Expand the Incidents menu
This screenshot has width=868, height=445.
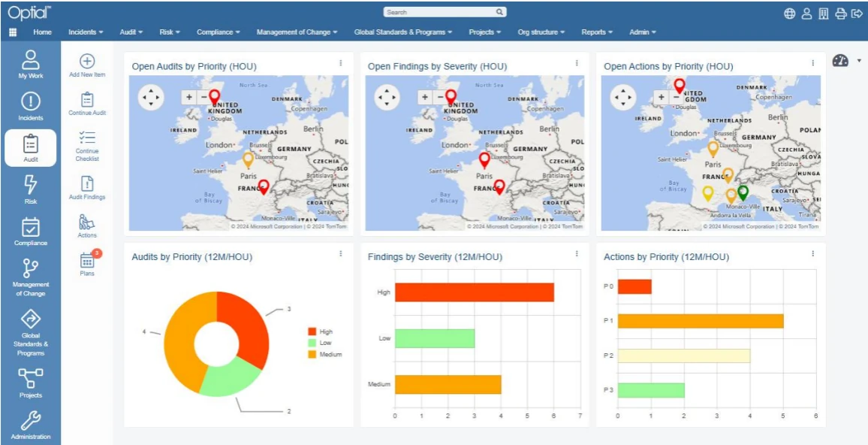click(86, 32)
